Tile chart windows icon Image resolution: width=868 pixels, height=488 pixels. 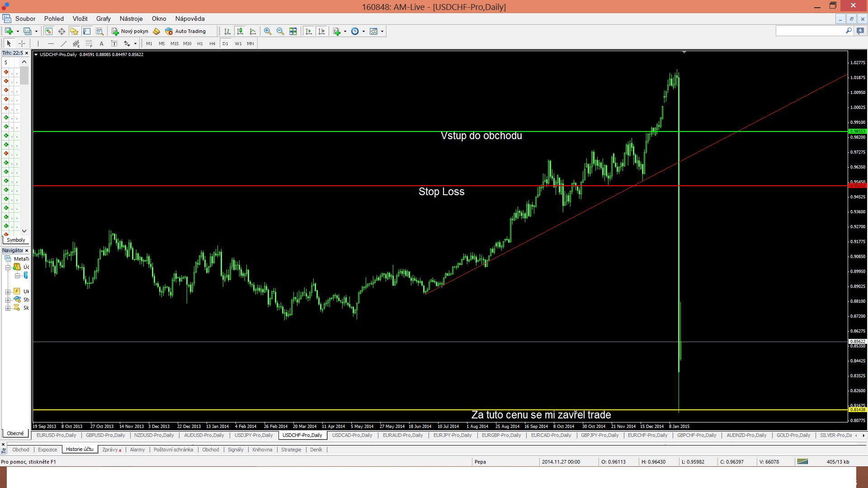coord(293,31)
